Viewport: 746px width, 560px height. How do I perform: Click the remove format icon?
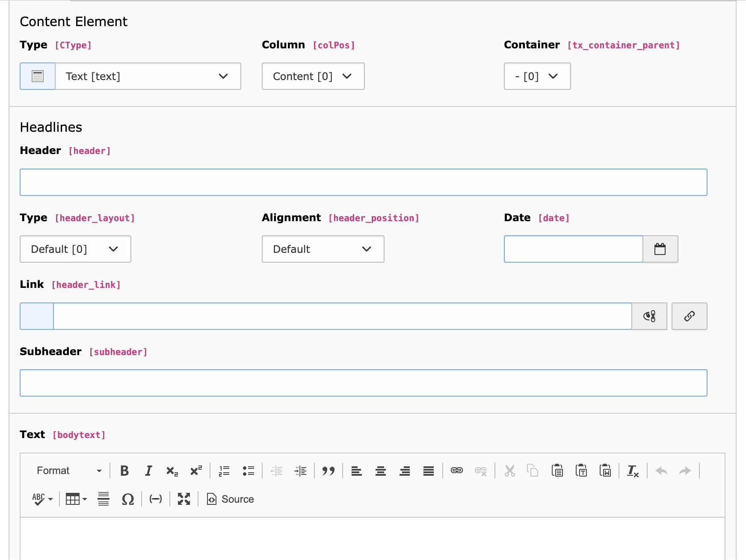(x=633, y=471)
